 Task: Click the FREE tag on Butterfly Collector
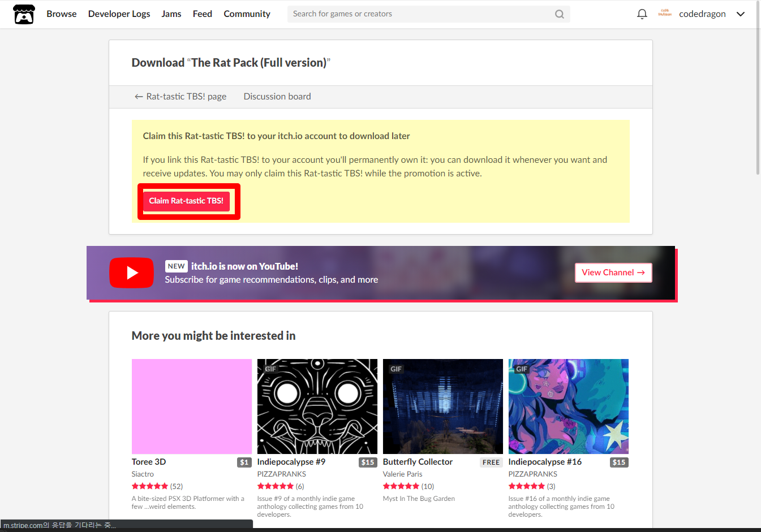tap(491, 462)
